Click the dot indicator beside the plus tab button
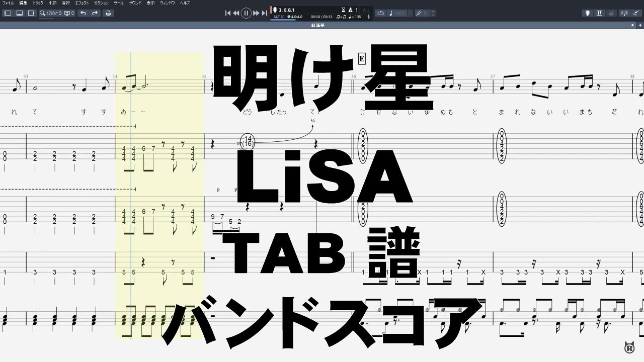 632,25
